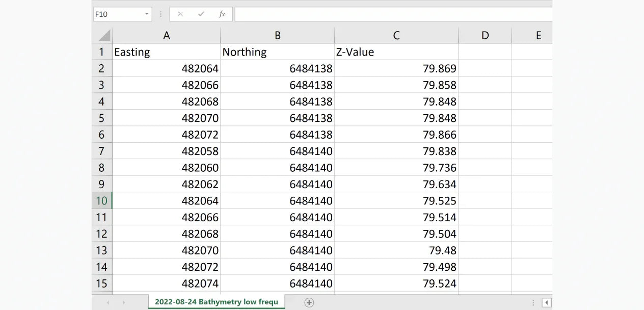Click the Name Box showing F10

tap(117, 14)
